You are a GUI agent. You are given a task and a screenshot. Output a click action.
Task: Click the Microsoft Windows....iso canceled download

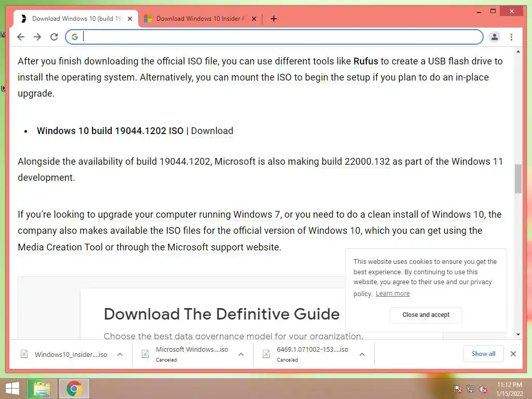pos(192,354)
